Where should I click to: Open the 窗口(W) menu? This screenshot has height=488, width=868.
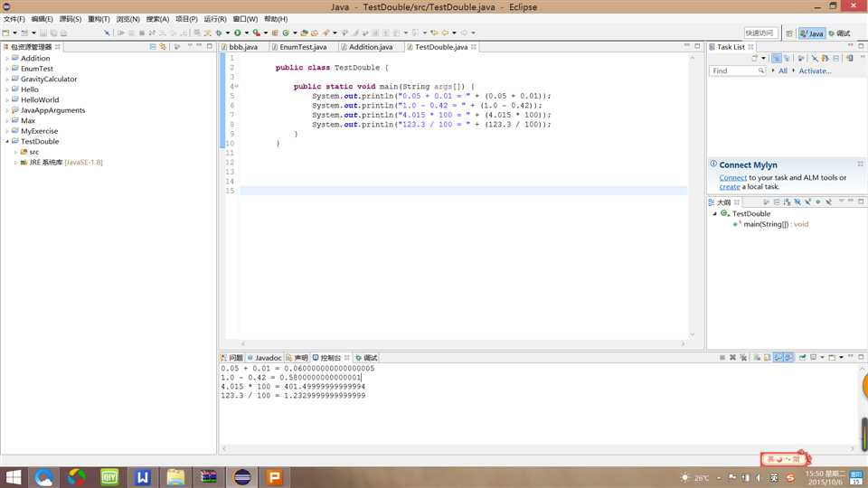(x=245, y=19)
